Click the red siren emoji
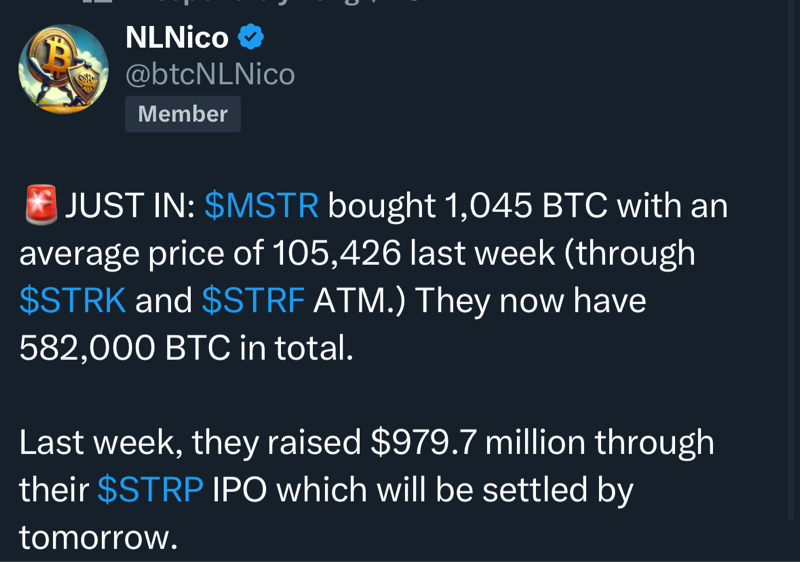 click(40, 206)
